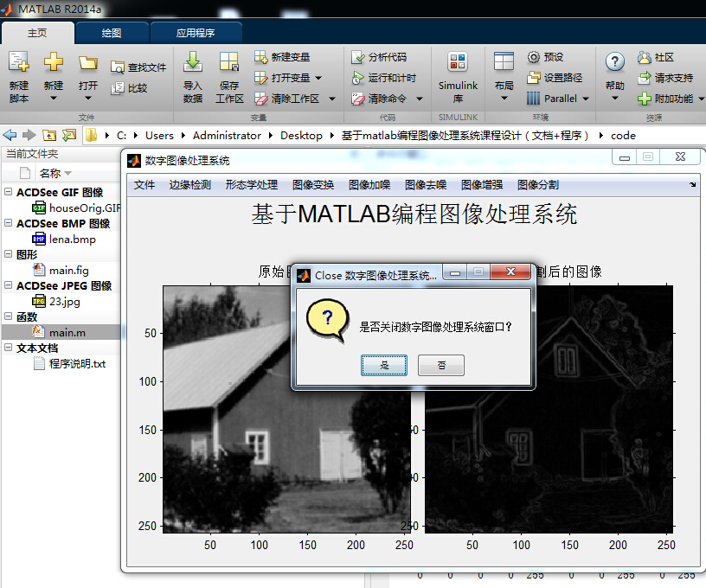
Task: Click Users in the address path
Action: (x=159, y=136)
